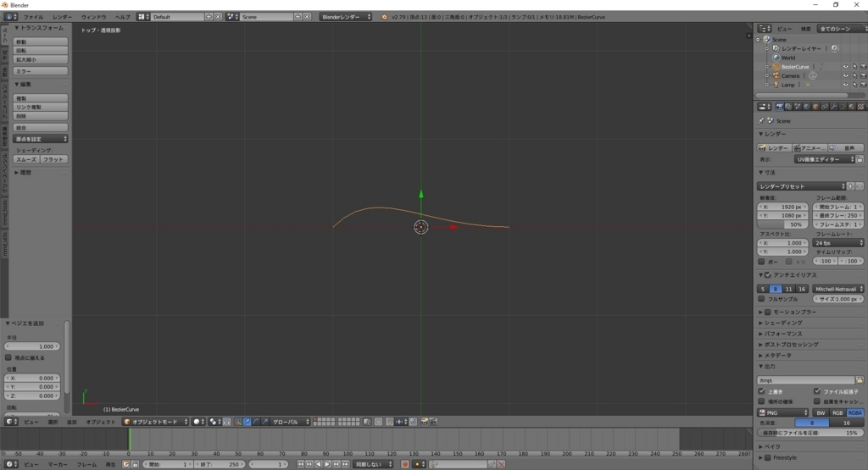The width and height of the screenshot is (868, 470).
Task: Enable the Motion Blur checkbox
Action: (x=768, y=312)
